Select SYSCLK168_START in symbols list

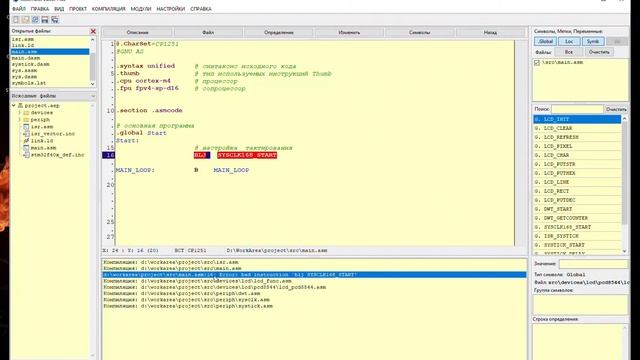click(577, 227)
